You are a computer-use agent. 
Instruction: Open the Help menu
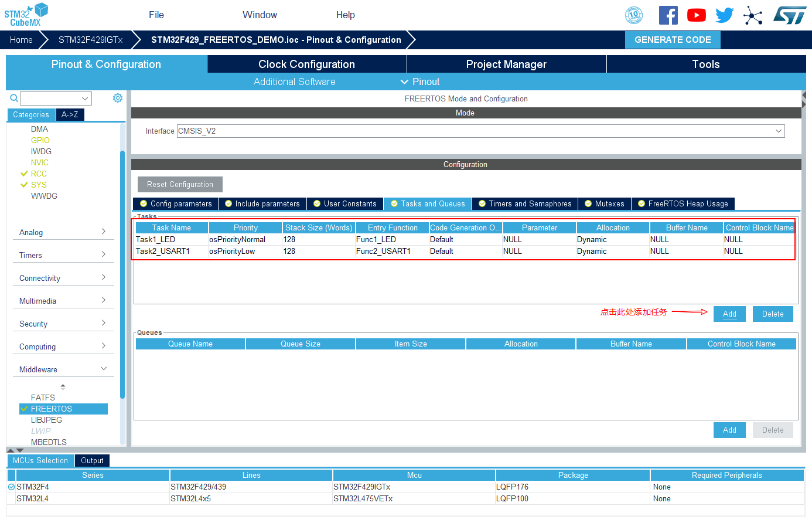[346, 15]
